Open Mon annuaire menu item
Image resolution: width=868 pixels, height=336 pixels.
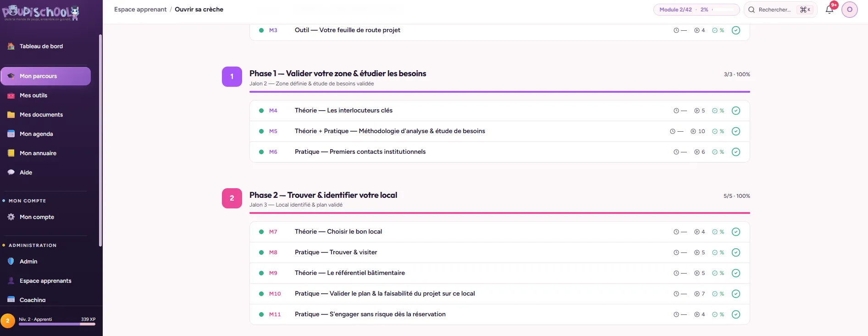(x=46, y=153)
